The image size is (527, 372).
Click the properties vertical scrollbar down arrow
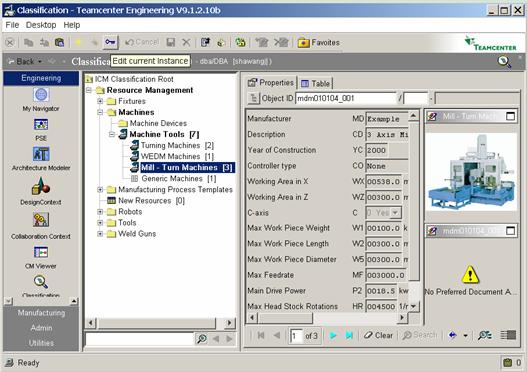pyautogui.click(x=413, y=306)
